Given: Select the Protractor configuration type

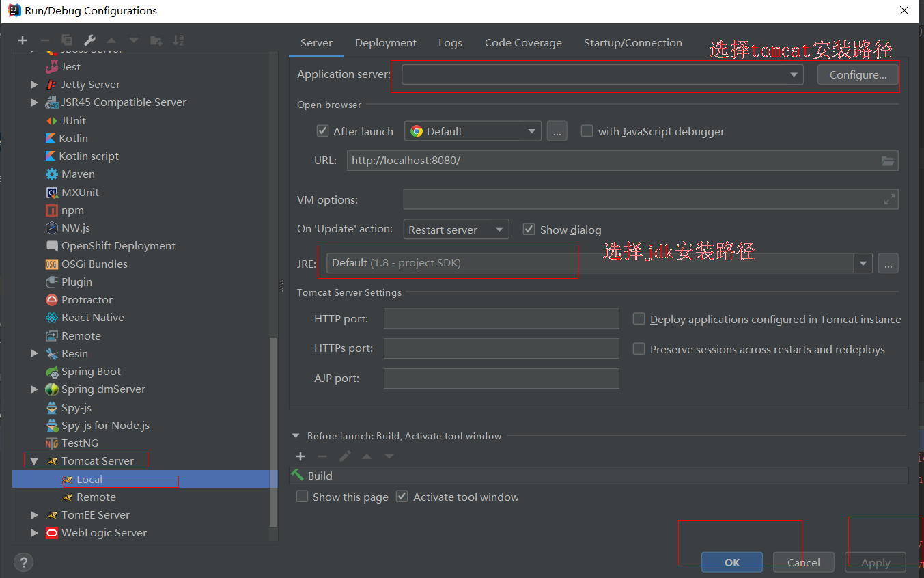Looking at the screenshot, I should (x=87, y=299).
